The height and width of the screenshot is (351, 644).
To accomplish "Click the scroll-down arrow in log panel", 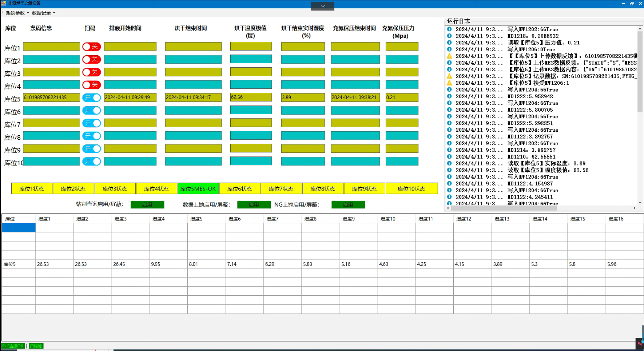I will (x=640, y=203).
